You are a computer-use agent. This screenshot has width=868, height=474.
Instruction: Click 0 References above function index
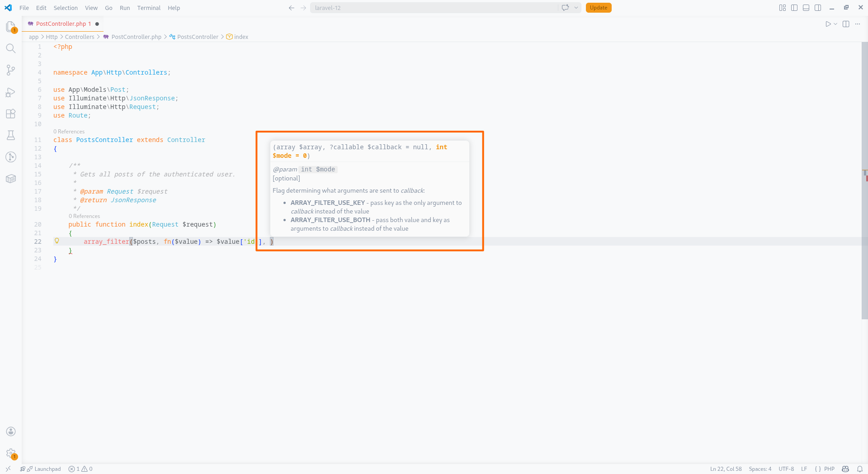tap(84, 216)
